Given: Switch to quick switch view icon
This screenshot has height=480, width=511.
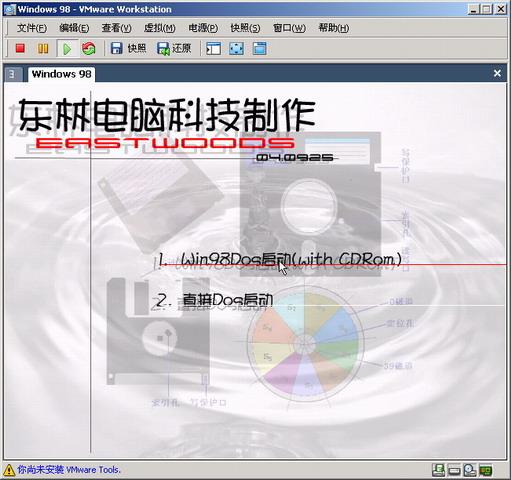Looking at the screenshot, I should pyautogui.click(x=259, y=49).
